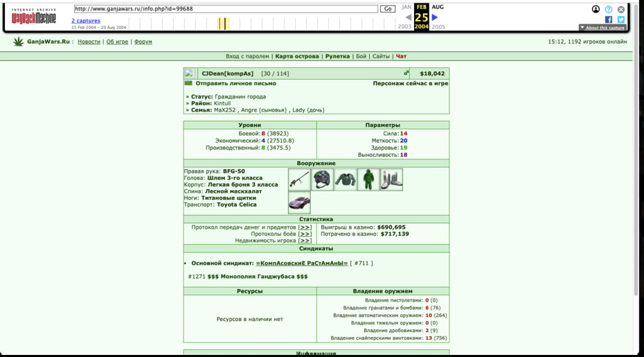Click the Wayback URL input field
Viewport: 644px width, 357px height.
(x=226, y=8)
